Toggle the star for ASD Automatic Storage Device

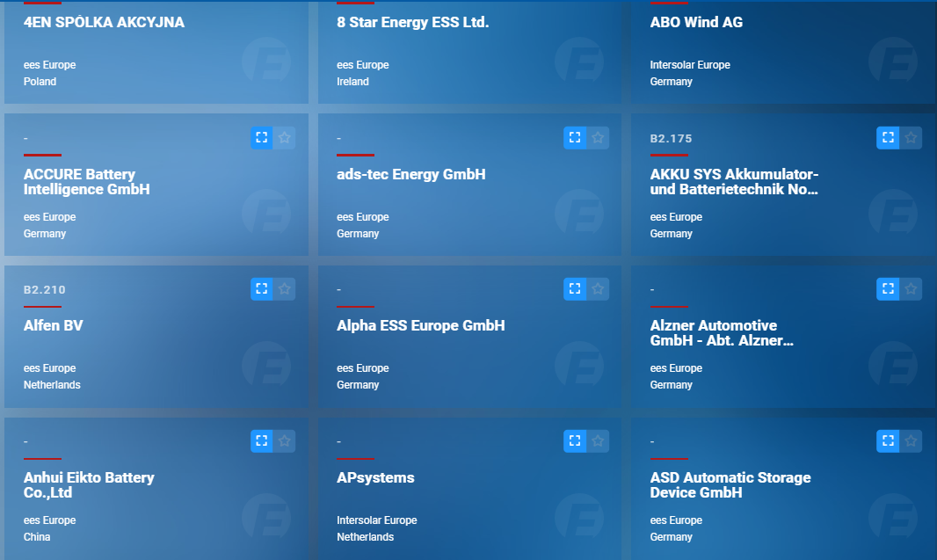point(911,440)
